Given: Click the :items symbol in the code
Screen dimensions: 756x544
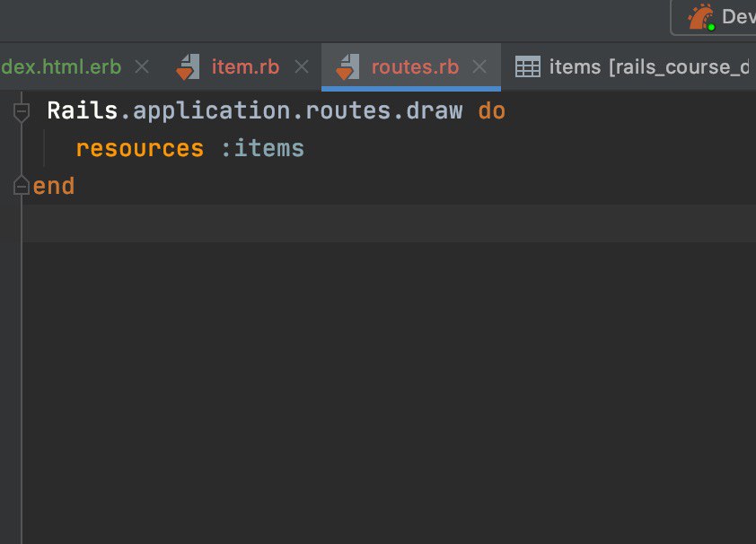Looking at the screenshot, I should coord(262,148).
